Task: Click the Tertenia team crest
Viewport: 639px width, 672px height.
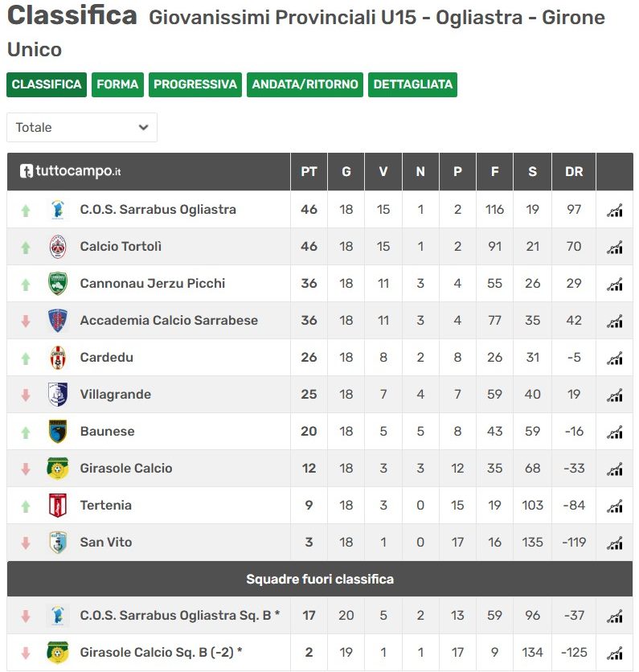Action: [x=57, y=506]
